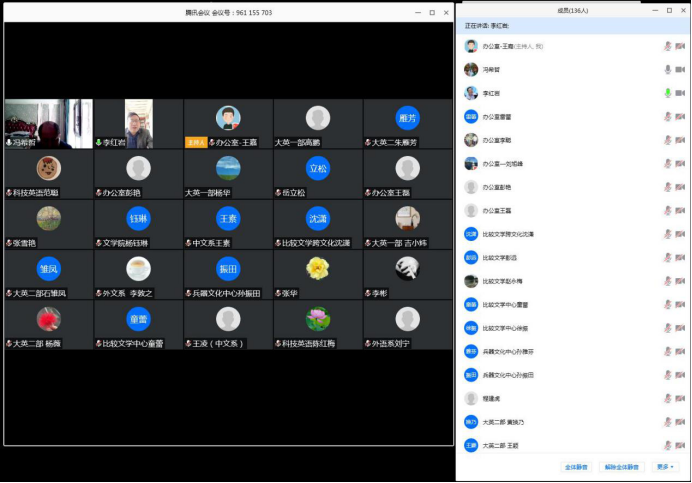Image resolution: width=692 pixels, height=483 pixels.
Task: Select 李红岩 video thumbnail in grid
Action: 138,122
